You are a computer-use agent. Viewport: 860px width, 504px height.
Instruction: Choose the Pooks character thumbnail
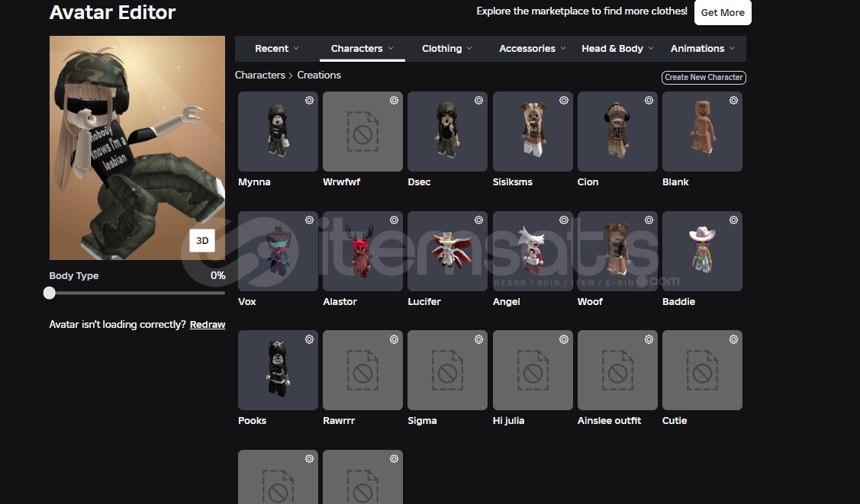point(278,371)
